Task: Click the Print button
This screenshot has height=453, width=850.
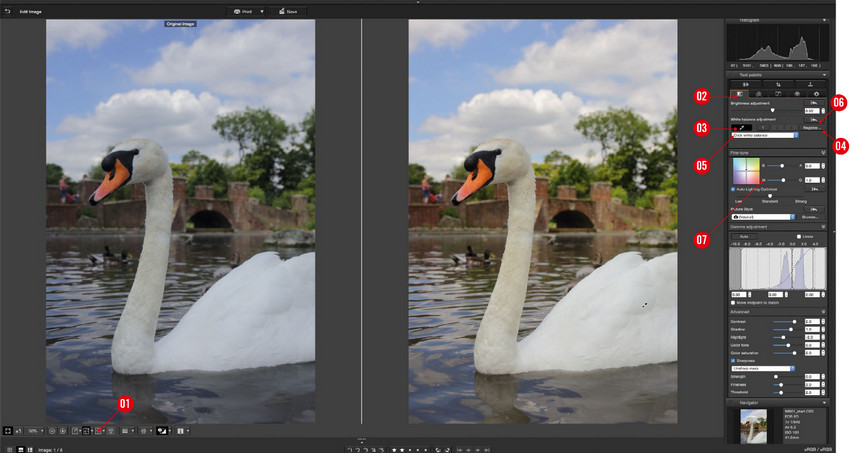Action: [242, 11]
